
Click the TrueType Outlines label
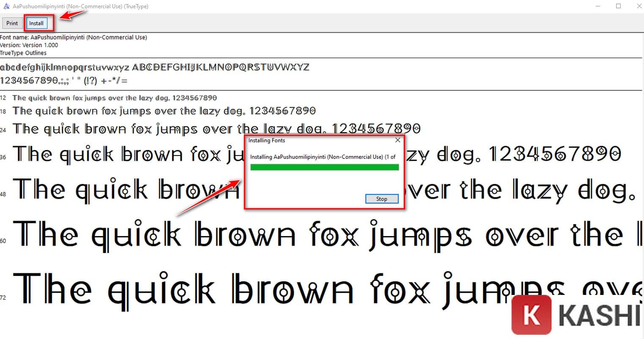(23, 53)
